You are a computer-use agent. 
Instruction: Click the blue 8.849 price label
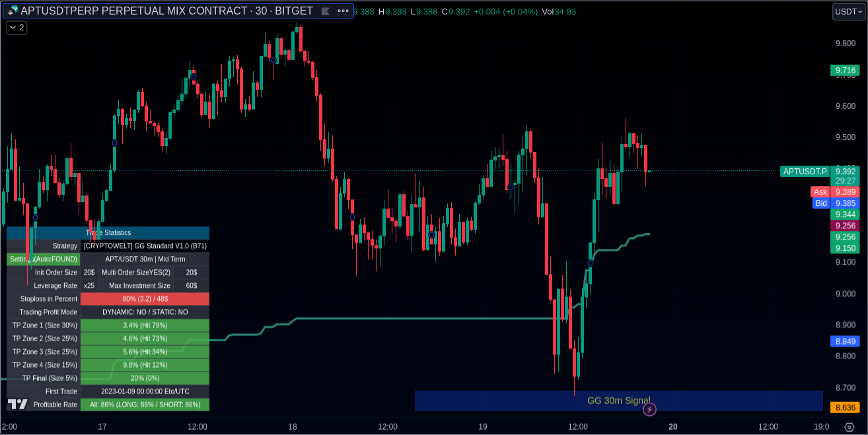(x=845, y=341)
